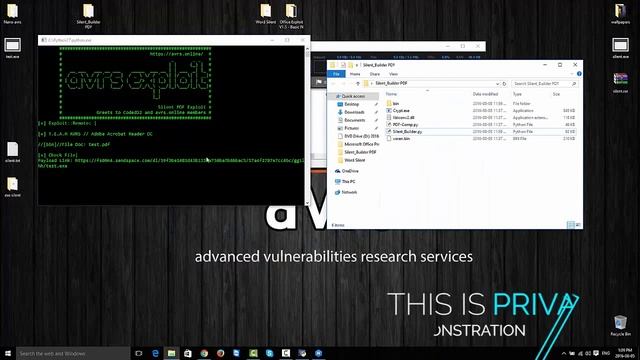Select the wallpapers desktop folder icon
The width and height of the screenshot is (640, 360).
tap(620, 14)
